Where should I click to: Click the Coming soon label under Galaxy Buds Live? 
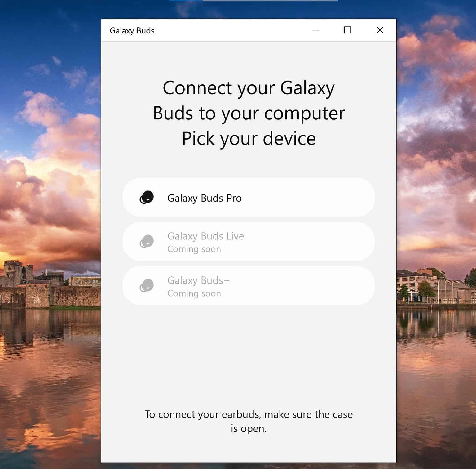coord(194,249)
